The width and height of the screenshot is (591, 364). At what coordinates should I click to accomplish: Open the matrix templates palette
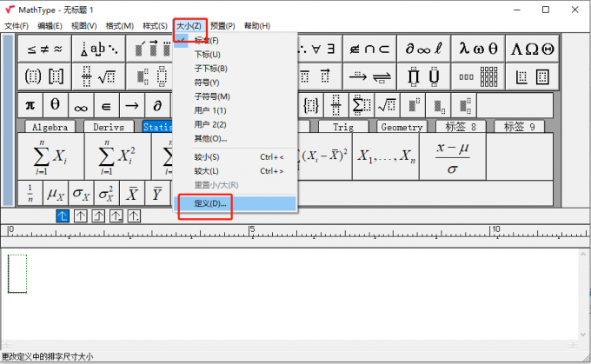click(x=477, y=76)
